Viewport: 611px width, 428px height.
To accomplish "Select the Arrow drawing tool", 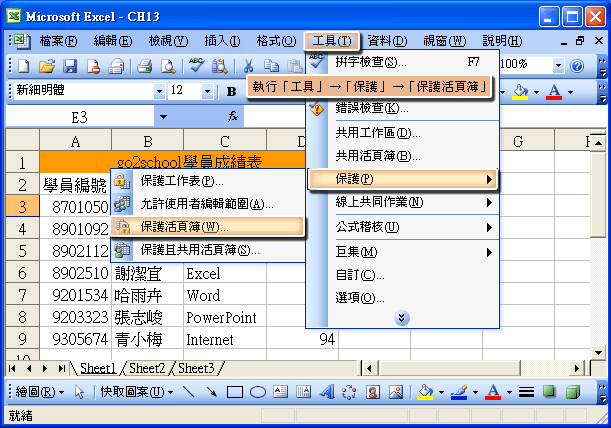I will [212, 392].
